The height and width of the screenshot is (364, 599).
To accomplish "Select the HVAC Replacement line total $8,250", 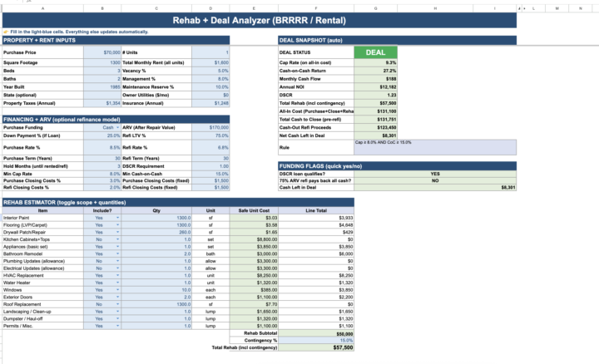I will point(316,275).
